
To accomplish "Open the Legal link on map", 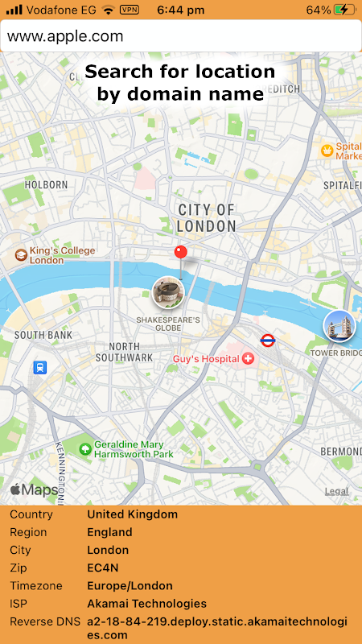I will (336, 491).
